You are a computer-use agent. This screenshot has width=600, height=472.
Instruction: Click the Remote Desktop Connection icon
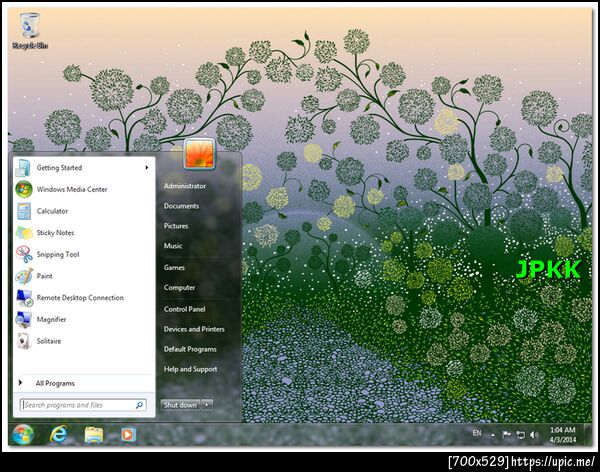click(x=24, y=298)
